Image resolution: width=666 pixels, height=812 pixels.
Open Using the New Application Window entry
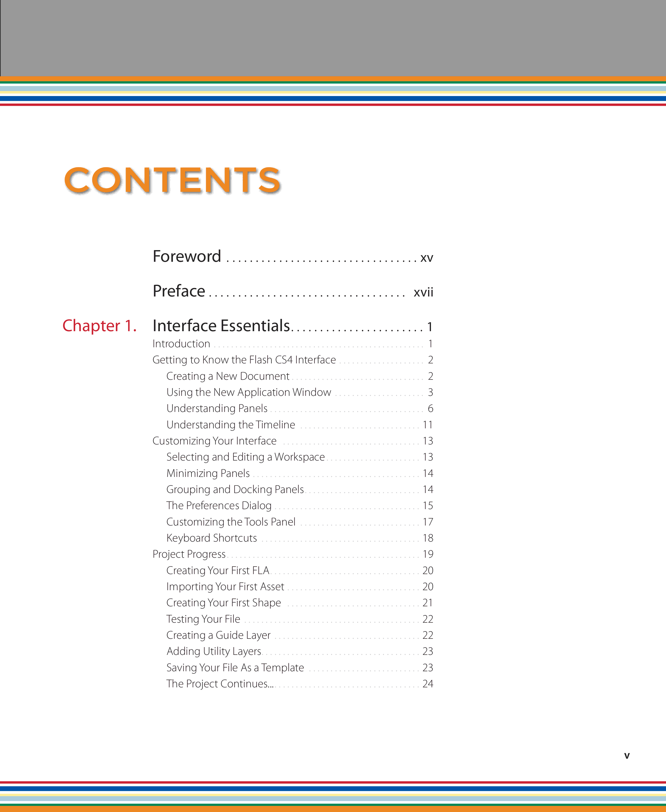point(249,392)
